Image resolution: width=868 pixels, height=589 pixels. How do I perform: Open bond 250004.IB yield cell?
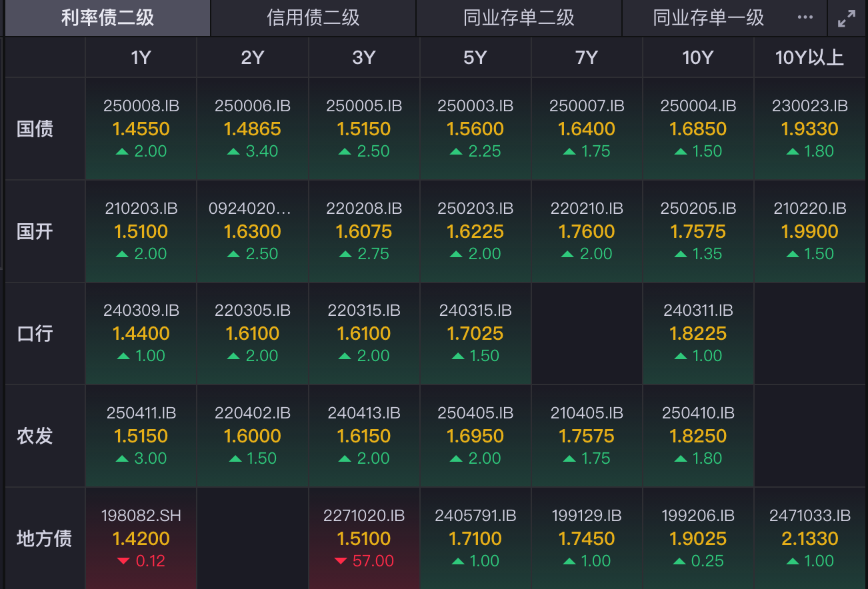click(x=698, y=129)
